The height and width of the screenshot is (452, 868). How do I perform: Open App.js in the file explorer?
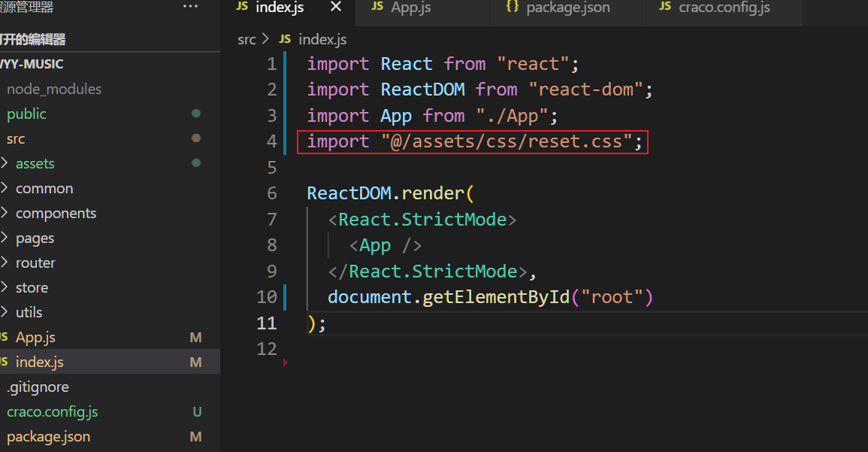(35, 338)
